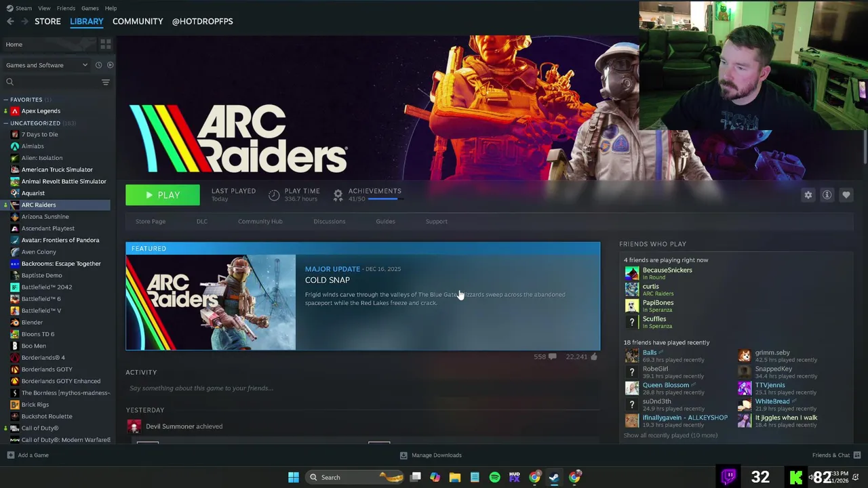Go to the STORE tab
Screen dimensions: 868x488
[x=47, y=22]
